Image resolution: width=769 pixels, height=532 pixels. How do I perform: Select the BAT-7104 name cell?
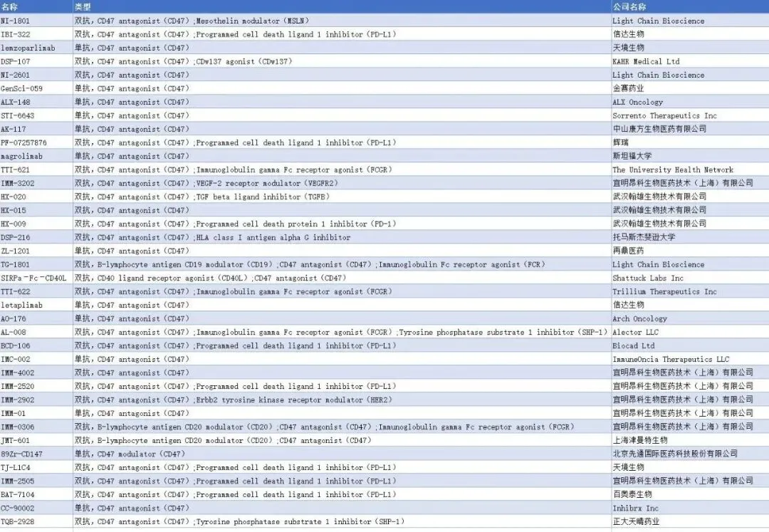click(x=36, y=495)
